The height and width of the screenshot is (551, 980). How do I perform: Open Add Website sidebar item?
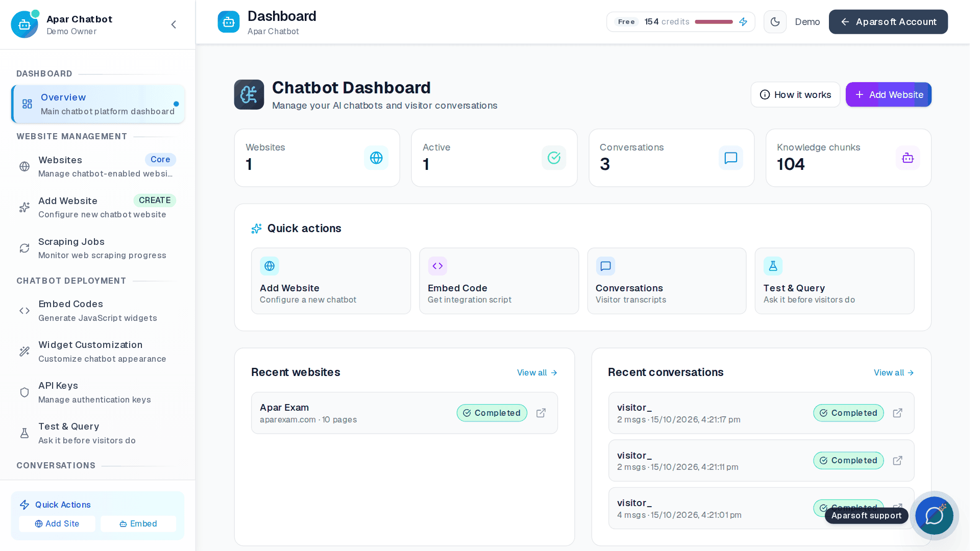coord(98,207)
